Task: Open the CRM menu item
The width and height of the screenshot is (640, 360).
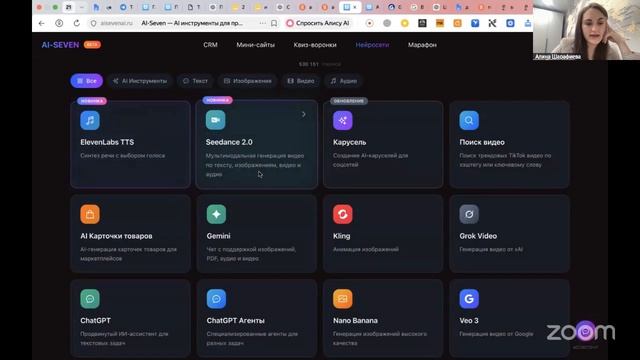Action: click(210, 45)
